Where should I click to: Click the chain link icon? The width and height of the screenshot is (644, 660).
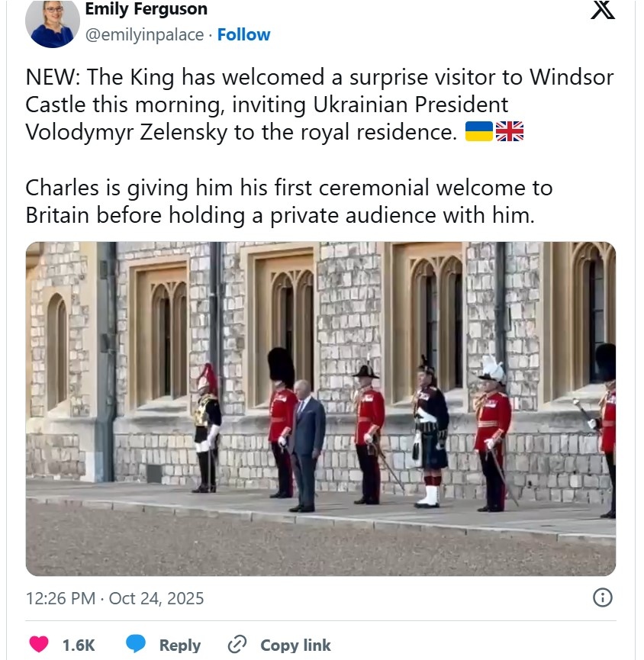coord(237,644)
